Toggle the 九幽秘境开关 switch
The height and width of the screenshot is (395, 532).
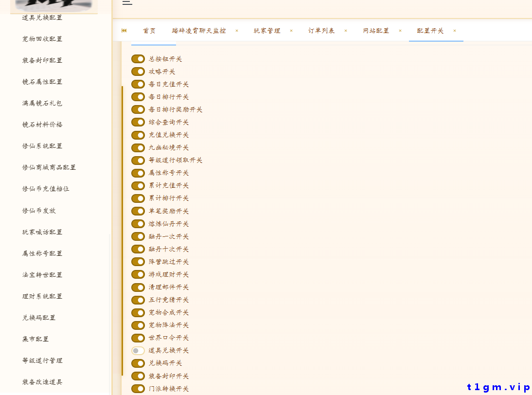(138, 147)
